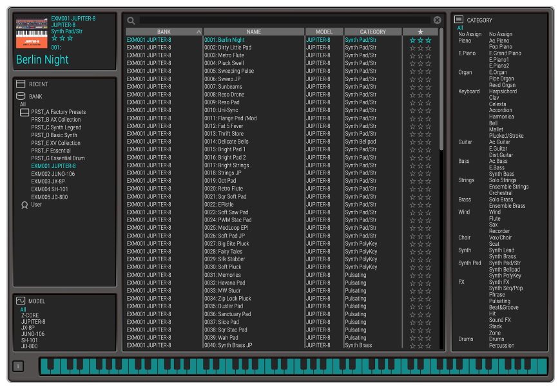Filter category by Percussion
Screen dimensions: 560x392
[501, 345]
